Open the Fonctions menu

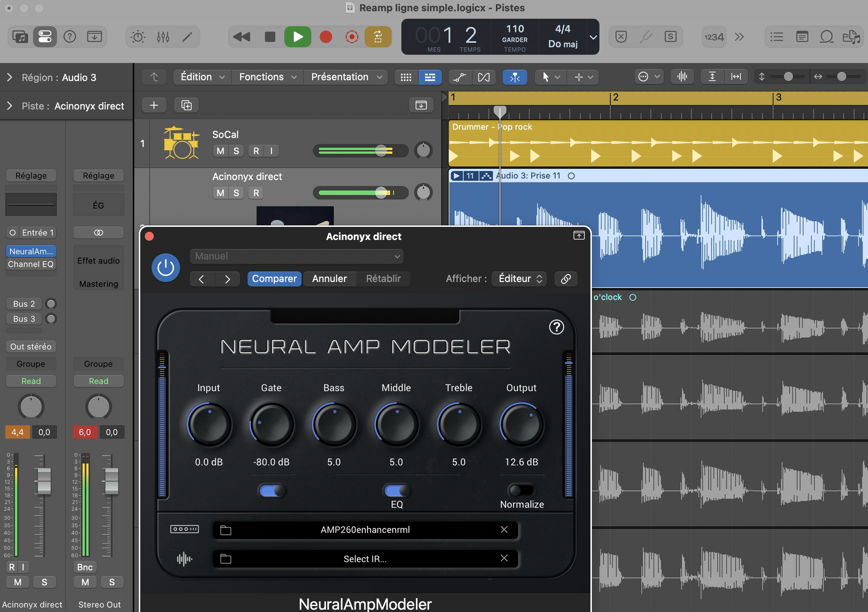pyautogui.click(x=267, y=77)
